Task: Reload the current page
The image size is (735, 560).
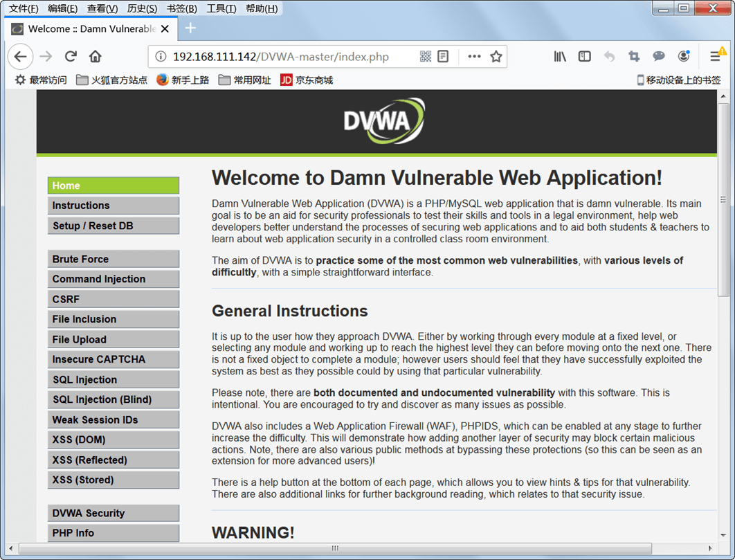Action: (71, 57)
